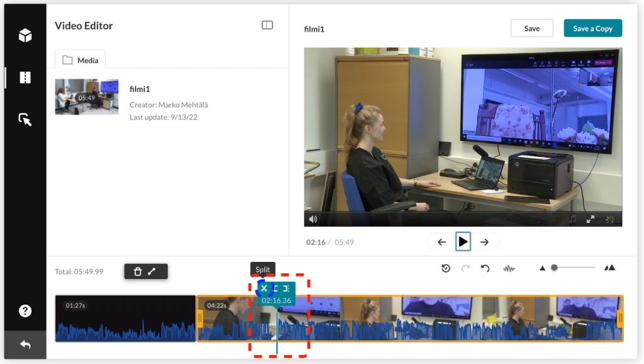Click the fade in/out diagonal icon
This screenshot has width=644, height=364.
pyautogui.click(x=152, y=271)
